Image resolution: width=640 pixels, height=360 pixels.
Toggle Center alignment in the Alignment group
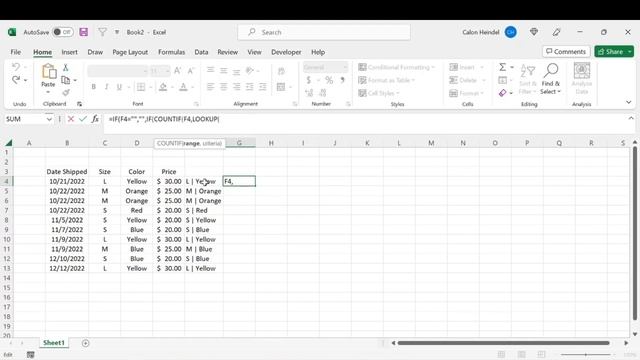[x=224, y=87]
